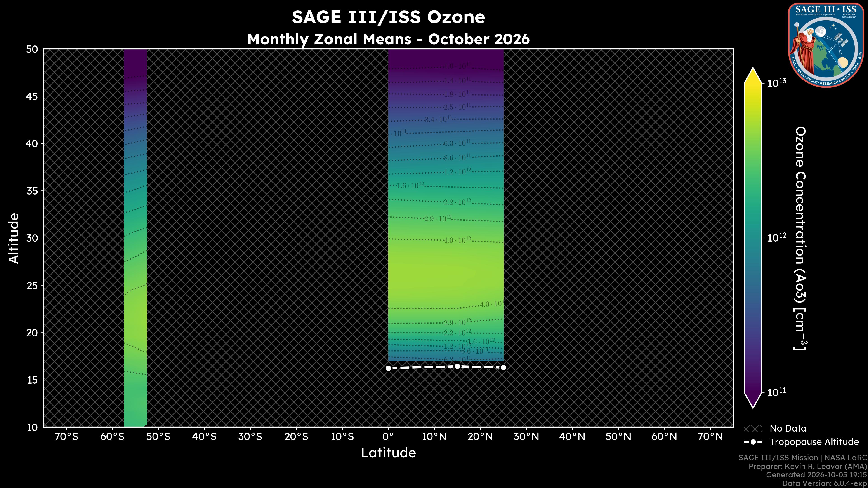Image resolution: width=868 pixels, height=488 pixels.
Task: Click the Altitude y-axis label
Action: 14,238
